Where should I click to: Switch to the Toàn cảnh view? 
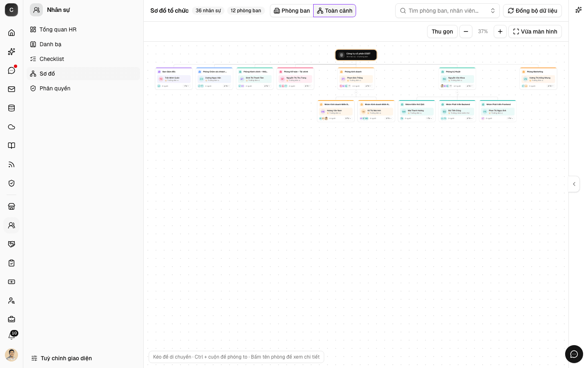tap(335, 11)
